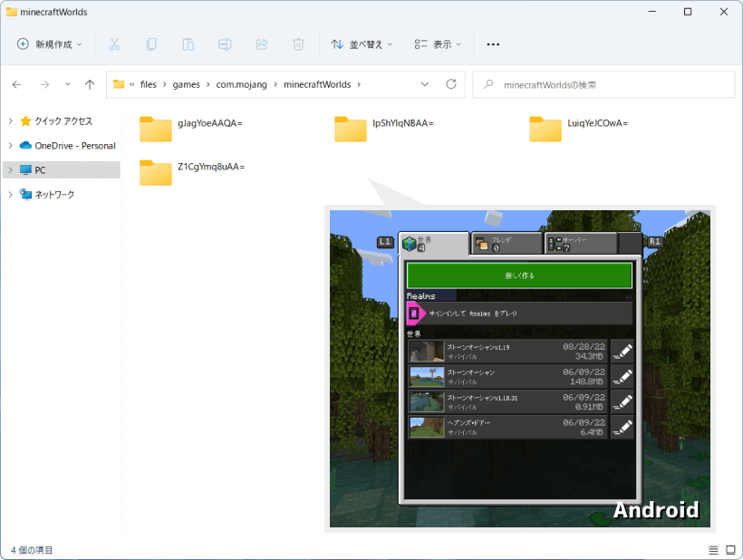Viewport: 743px width, 560px height.
Task: Open the 並べ替え sort dropdown
Action: coord(362,44)
